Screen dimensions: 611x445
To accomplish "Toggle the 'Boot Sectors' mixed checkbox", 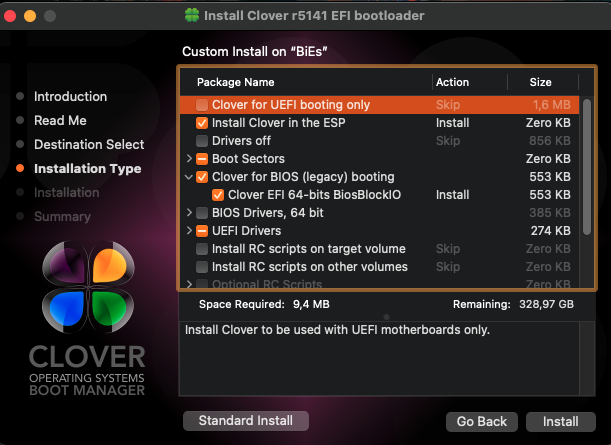I will 202,159.
